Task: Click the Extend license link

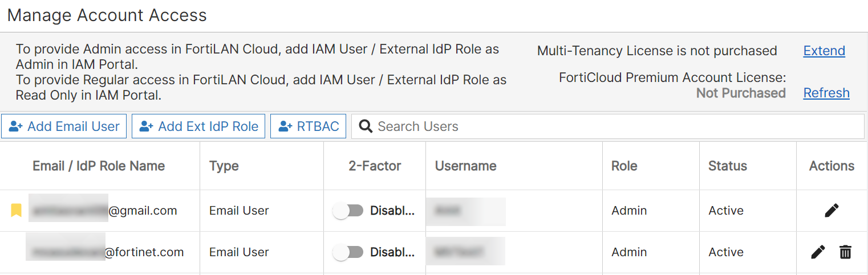Action: tap(824, 51)
